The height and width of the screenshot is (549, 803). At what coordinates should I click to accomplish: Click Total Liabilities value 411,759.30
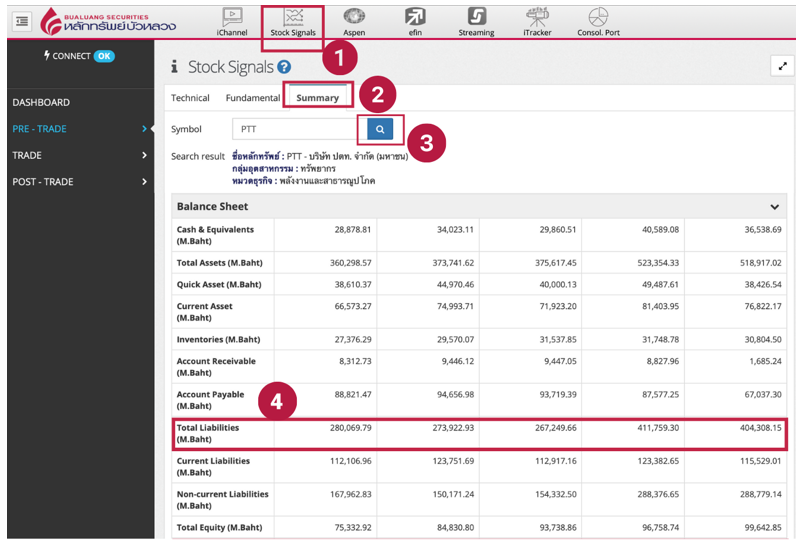pyautogui.click(x=658, y=428)
